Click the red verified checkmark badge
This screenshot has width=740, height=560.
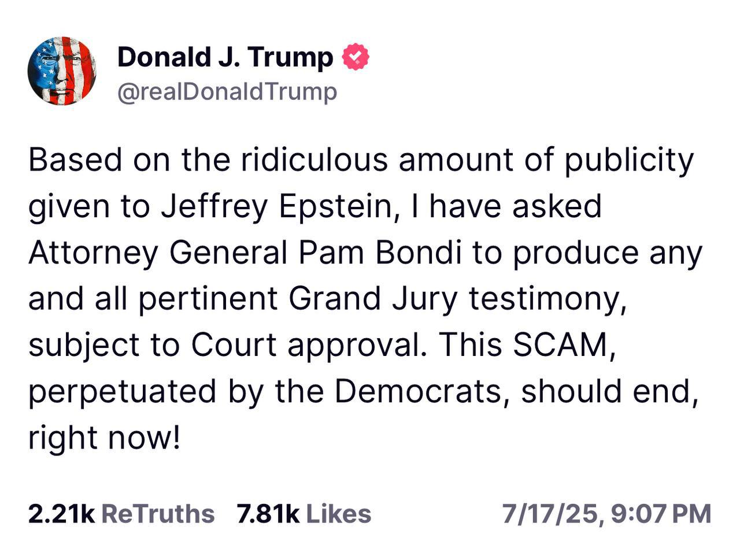(x=356, y=57)
